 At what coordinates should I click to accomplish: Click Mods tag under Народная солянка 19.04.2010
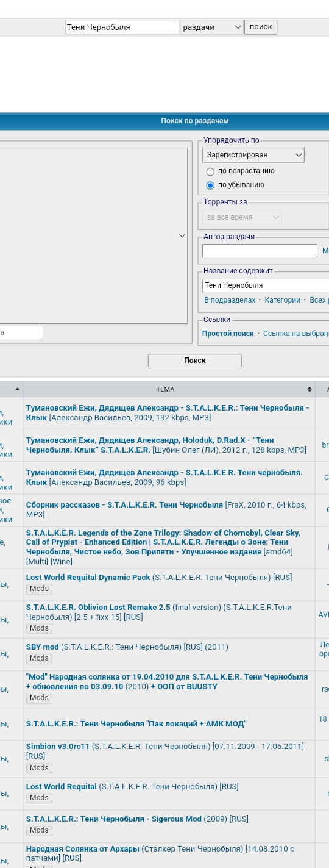pyautogui.click(x=39, y=698)
